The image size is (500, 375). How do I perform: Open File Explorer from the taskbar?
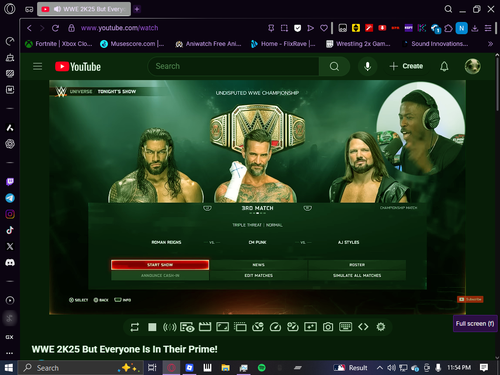click(x=226, y=368)
